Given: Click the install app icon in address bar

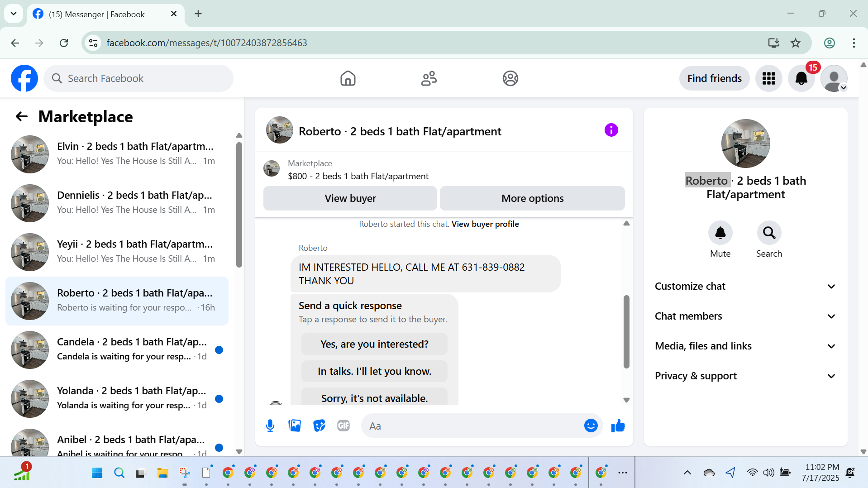Looking at the screenshot, I should tap(774, 43).
